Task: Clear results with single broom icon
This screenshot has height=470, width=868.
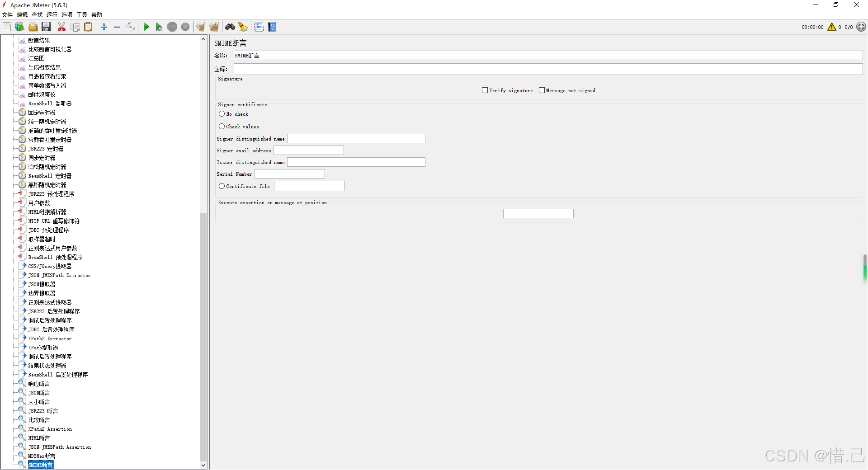Action: pos(201,27)
